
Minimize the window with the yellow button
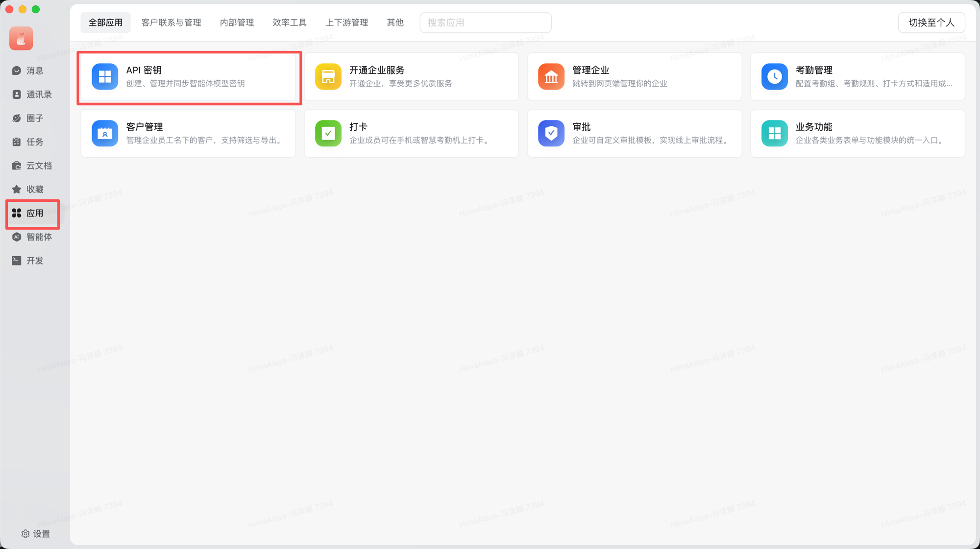pos(23,9)
